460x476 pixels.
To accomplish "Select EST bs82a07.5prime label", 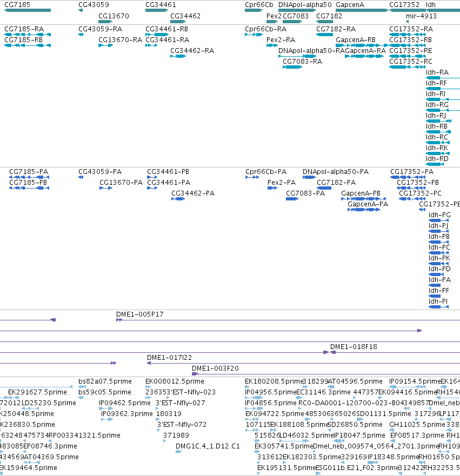I will point(105,381).
